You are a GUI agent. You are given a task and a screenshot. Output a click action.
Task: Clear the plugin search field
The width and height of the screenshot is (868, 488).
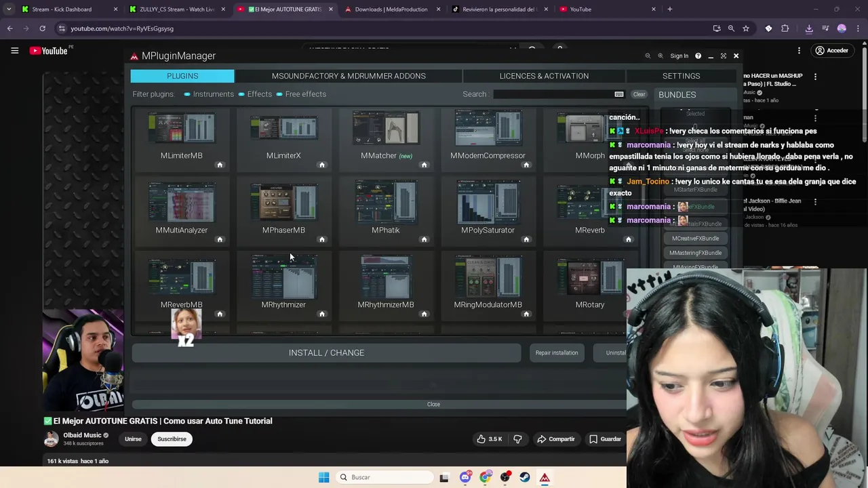tap(639, 94)
